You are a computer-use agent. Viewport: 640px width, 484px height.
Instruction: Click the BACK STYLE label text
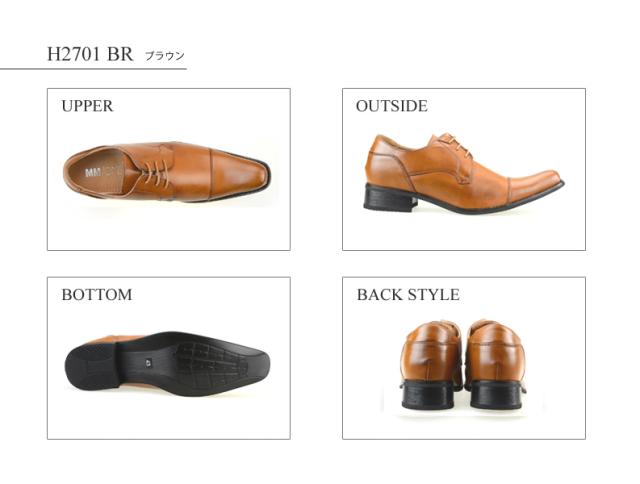408,295
